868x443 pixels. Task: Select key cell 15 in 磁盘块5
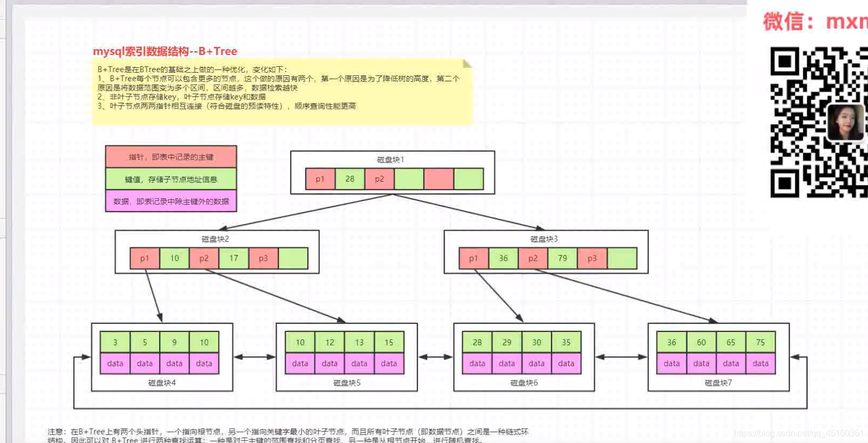389,342
